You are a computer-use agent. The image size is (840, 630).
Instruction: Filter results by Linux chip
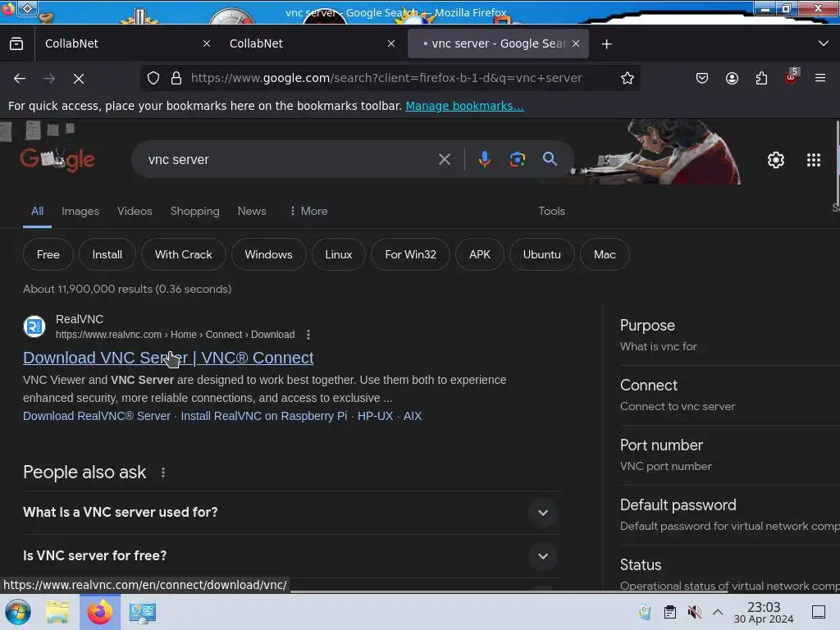339,254
